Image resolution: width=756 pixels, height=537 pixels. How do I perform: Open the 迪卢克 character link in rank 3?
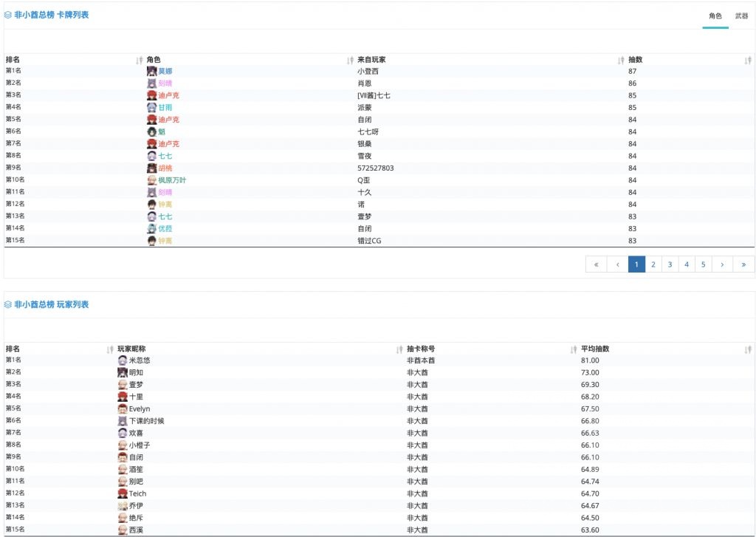[169, 95]
